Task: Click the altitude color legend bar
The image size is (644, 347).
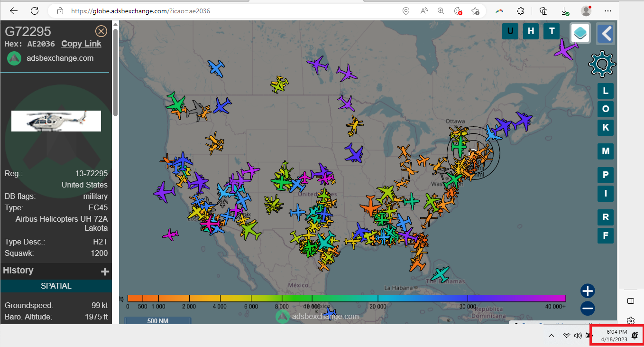Action: (347, 298)
